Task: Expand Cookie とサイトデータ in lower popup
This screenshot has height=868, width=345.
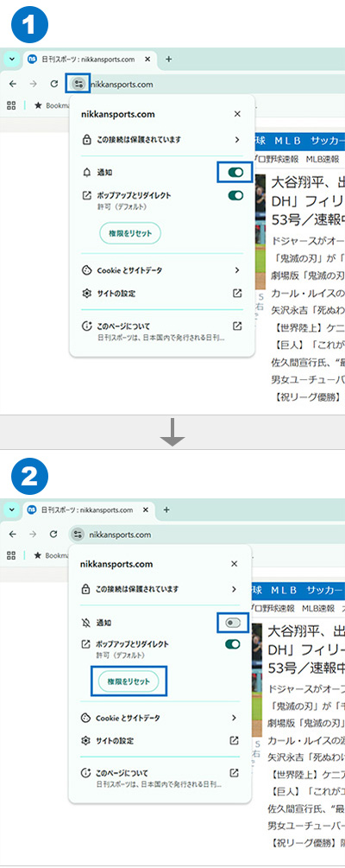Action: pyautogui.click(x=160, y=718)
